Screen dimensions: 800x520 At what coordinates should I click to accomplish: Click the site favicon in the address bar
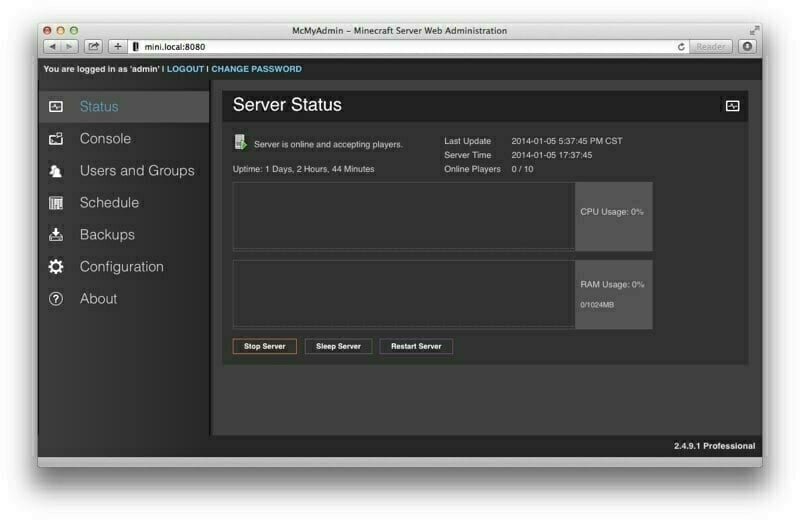pos(136,47)
